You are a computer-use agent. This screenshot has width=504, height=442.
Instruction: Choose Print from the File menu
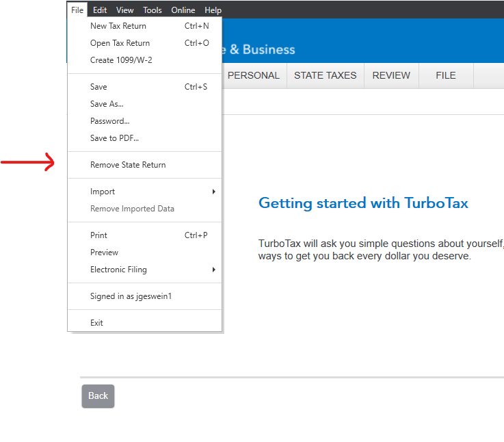[145, 235]
